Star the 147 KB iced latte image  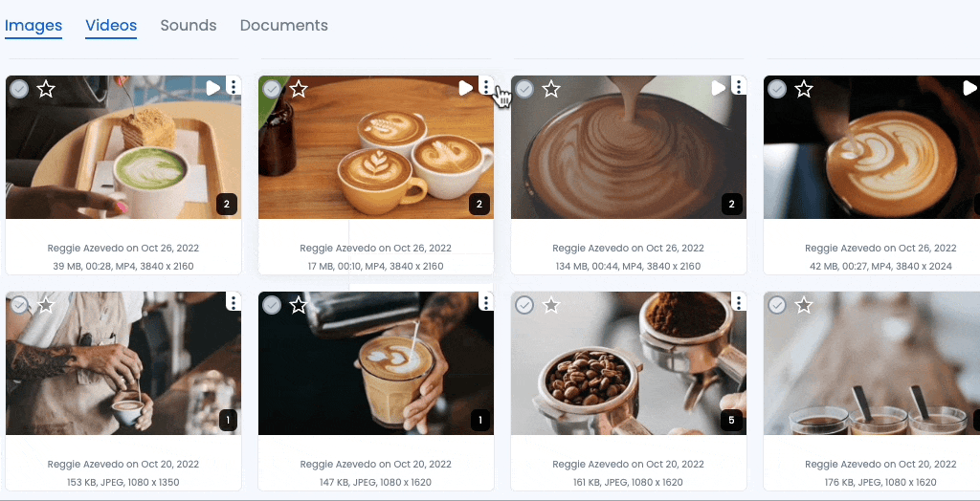[x=299, y=305]
